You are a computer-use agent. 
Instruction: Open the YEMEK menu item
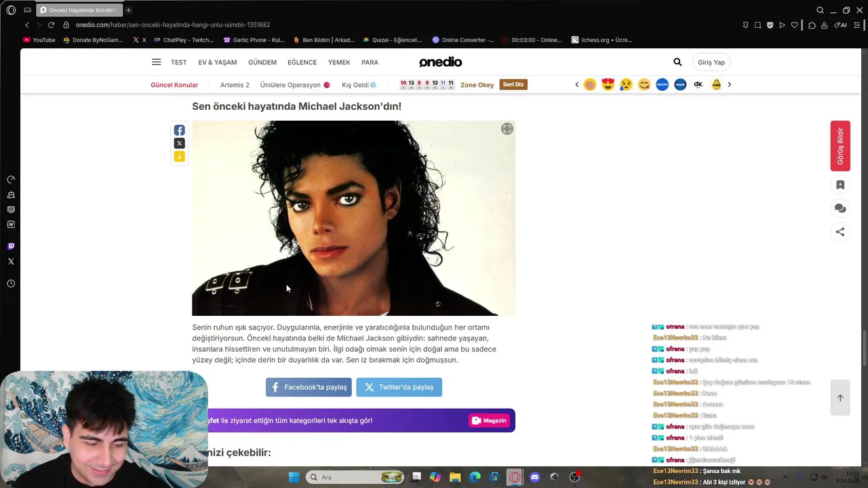339,62
